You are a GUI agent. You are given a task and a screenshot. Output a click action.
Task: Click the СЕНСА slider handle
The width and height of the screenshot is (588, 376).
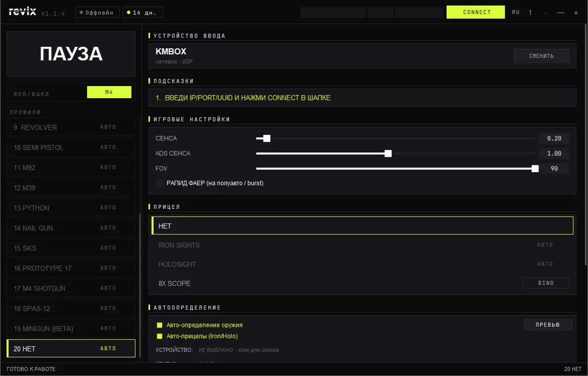click(x=267, y=138)
